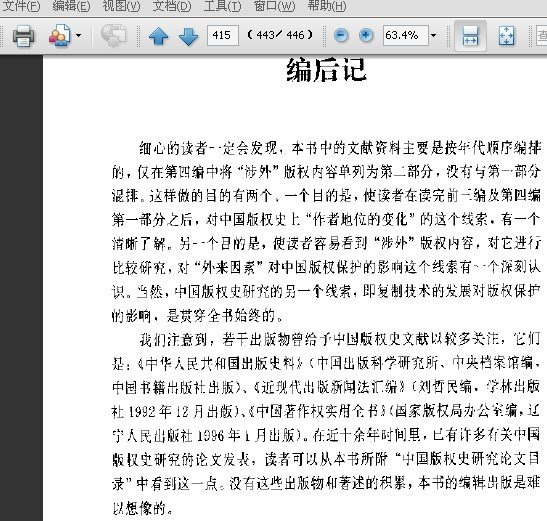Click the printer icon to print document
Image resolution: width=547 pixels, height=521 pixels.
pyautogui.click(x=23, y=36)
